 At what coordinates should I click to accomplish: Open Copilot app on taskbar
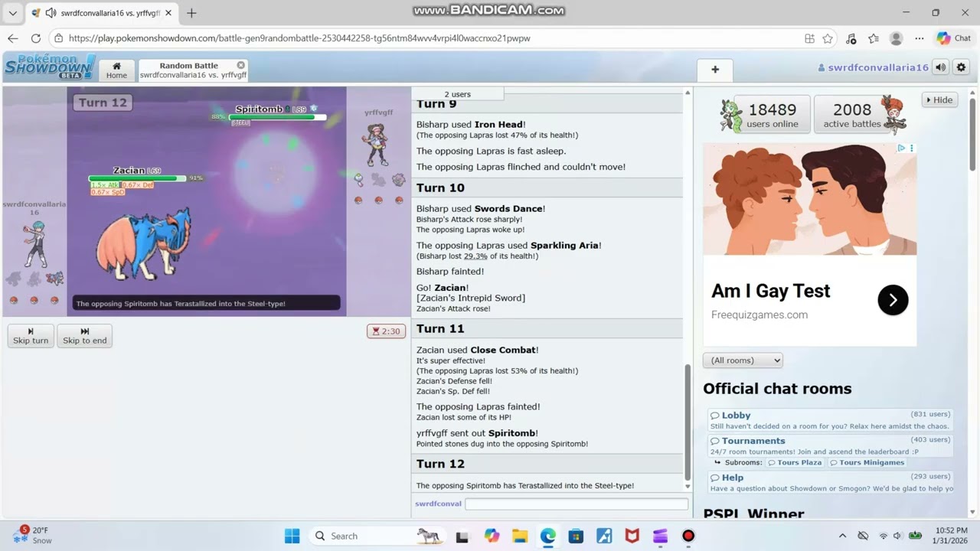click(x=492, y=536)
